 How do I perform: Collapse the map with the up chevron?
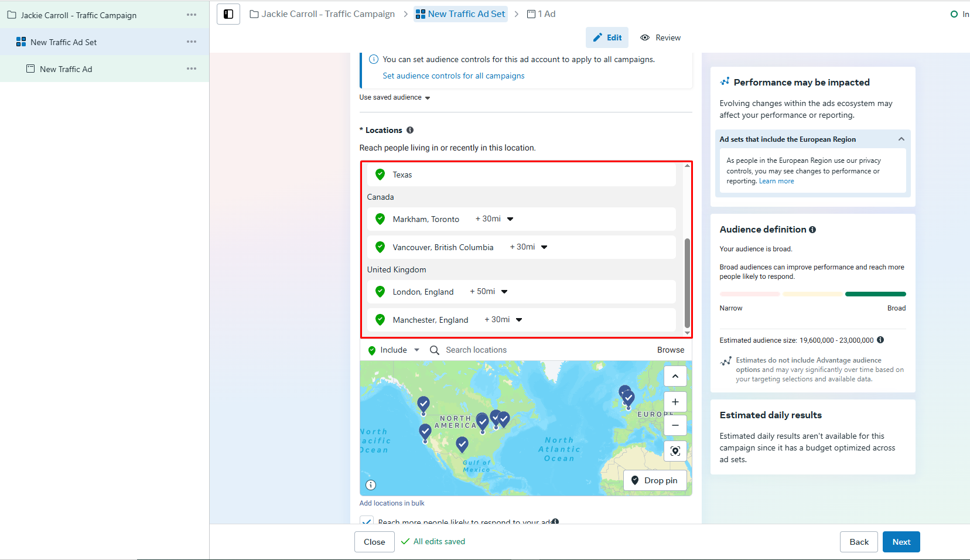[675, 376]
